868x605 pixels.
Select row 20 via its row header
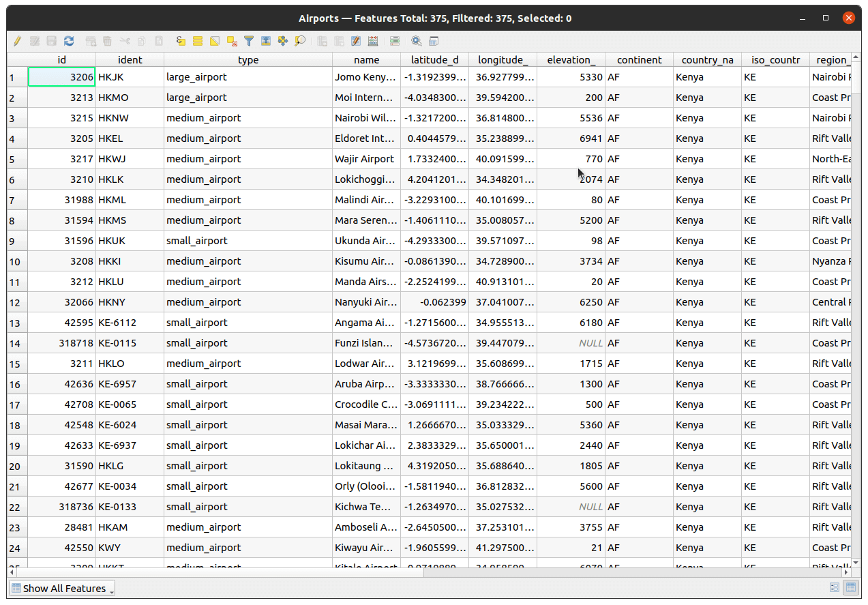point(17,466)
